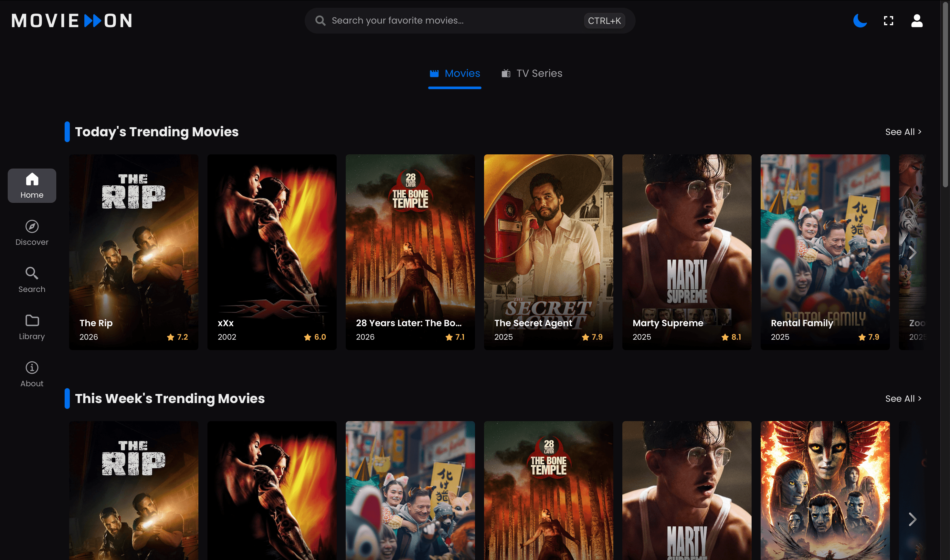Image resolution: width=950 pixels, height=560 pixels.
Task: Open Discover from the sidebar
Action: 32,233
